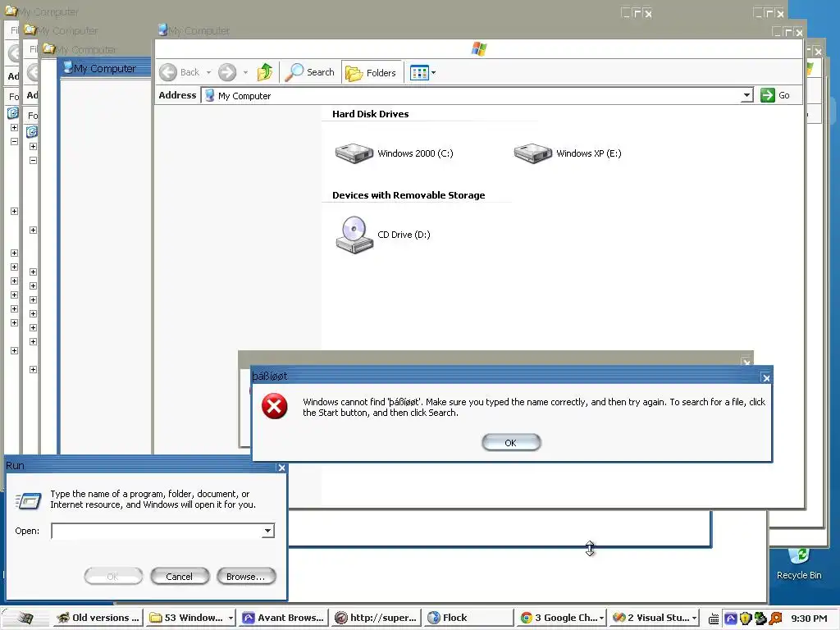Open the Views icon menu
840x630 pixels.
419,72
